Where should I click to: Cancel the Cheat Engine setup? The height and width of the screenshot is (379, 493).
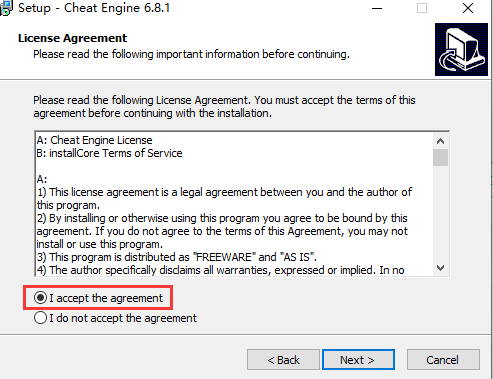[443, 360]
